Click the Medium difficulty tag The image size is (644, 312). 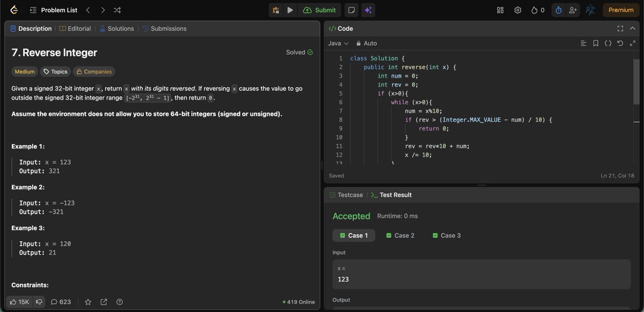(25, 72)
